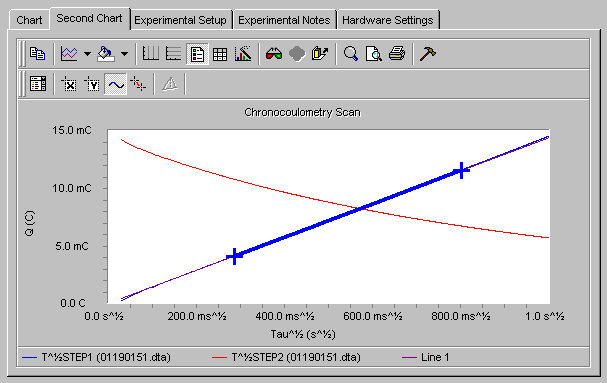This screenshot has width=607, height=383.
Task: Toggle the curve selector tool
Action: click(116, 84)
